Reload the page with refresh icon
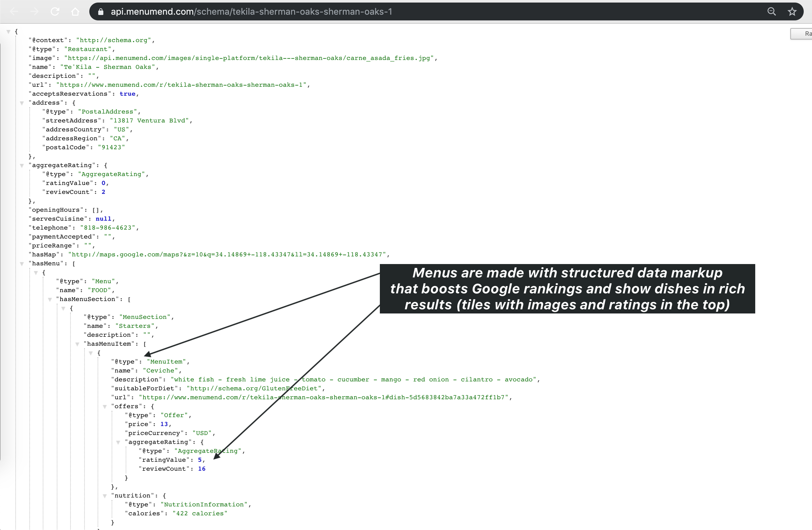This screenshot has height=530, width=812. coord(55,11)
